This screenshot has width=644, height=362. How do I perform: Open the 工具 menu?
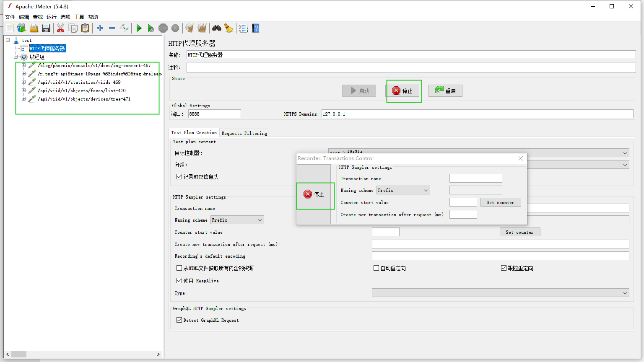tap(79, 17)
